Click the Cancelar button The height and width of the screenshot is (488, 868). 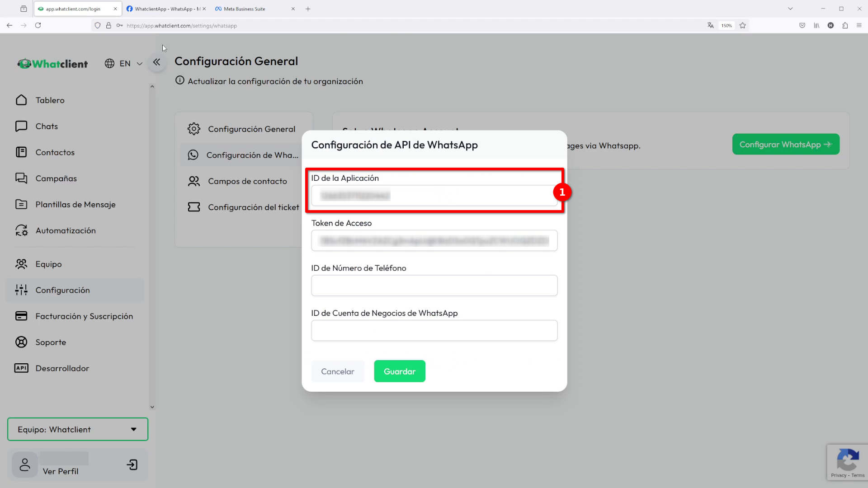(x=338, y=371)
